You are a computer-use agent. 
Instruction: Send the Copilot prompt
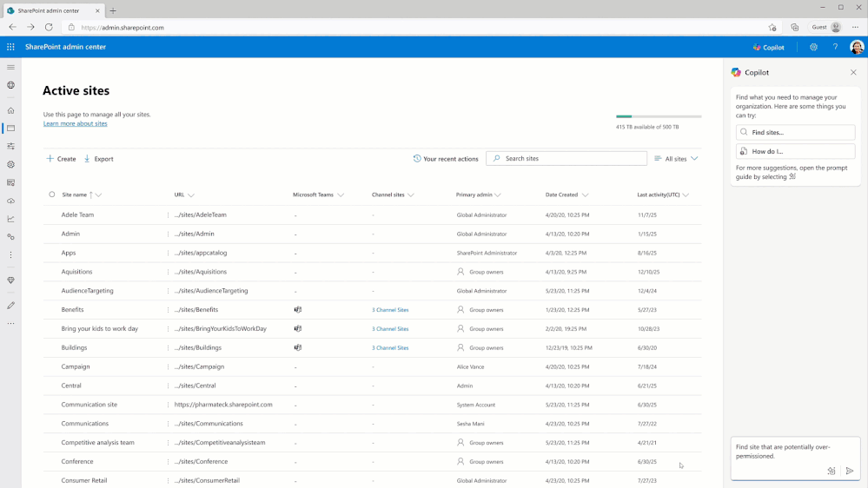tap(850, 471)
